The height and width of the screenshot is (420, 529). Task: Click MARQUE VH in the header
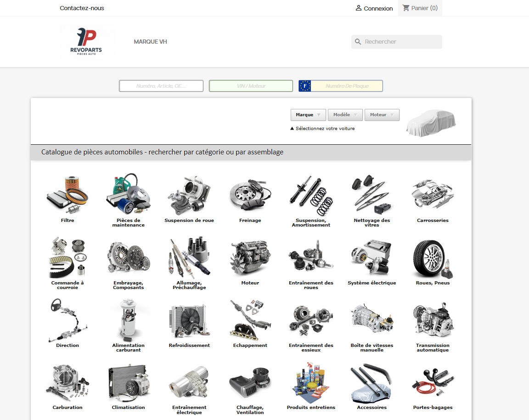pyautogui.click(x=150, y=41)
